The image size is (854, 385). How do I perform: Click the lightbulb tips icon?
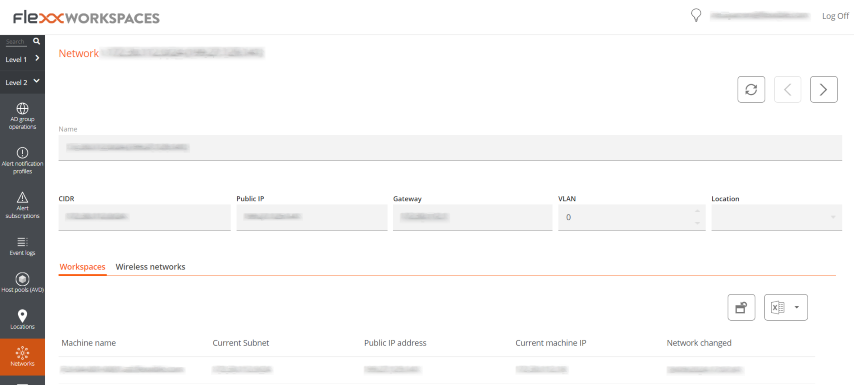696,16
